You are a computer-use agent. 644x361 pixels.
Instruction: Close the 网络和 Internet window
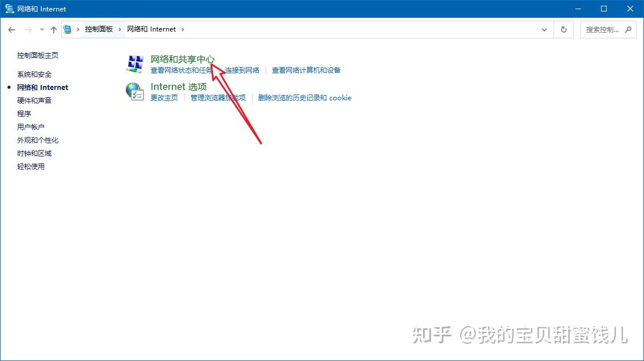[x=630, y=9]
